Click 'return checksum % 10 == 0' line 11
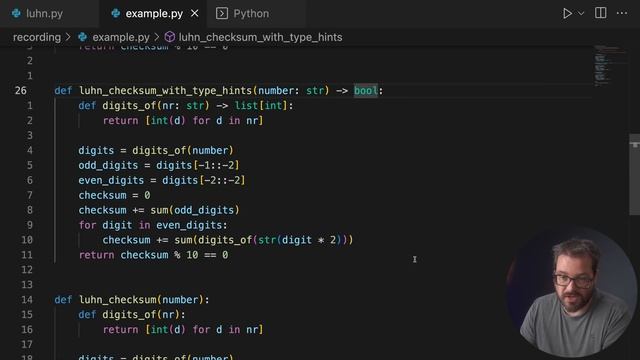 tap(153, 255)
